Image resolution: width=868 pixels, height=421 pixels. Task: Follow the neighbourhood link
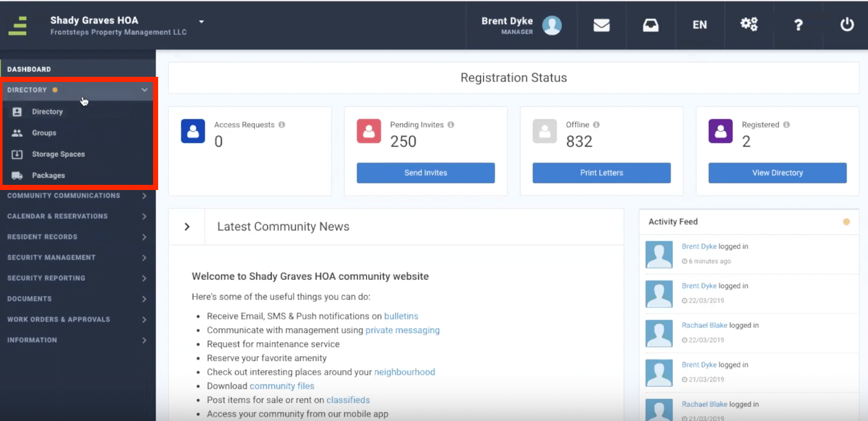coord(404,372)
